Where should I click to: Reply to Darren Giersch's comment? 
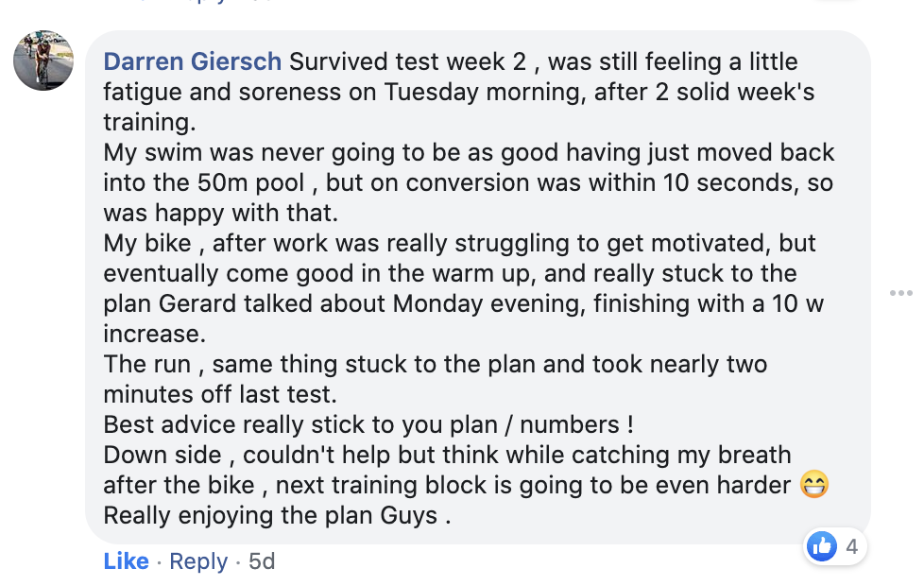click(x=198, y=560)
